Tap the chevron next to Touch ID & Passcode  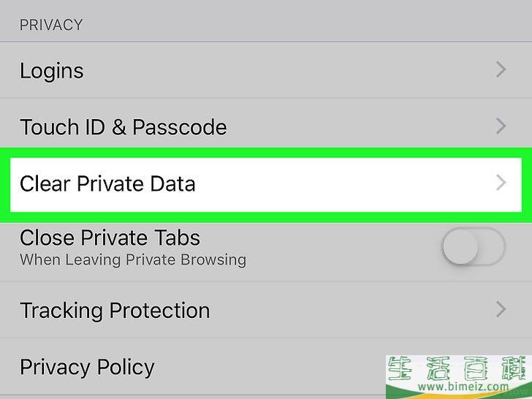click(x=501, y=126)
